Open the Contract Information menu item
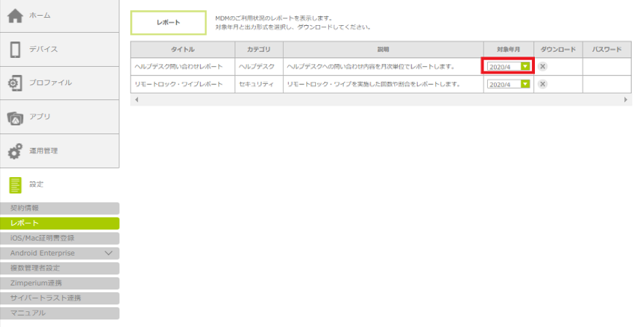The image size is (644, 327). tap(59, 208)
